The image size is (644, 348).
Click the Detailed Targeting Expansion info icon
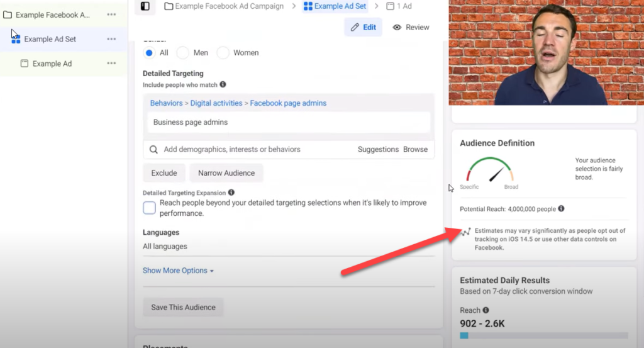coord(231,193)
